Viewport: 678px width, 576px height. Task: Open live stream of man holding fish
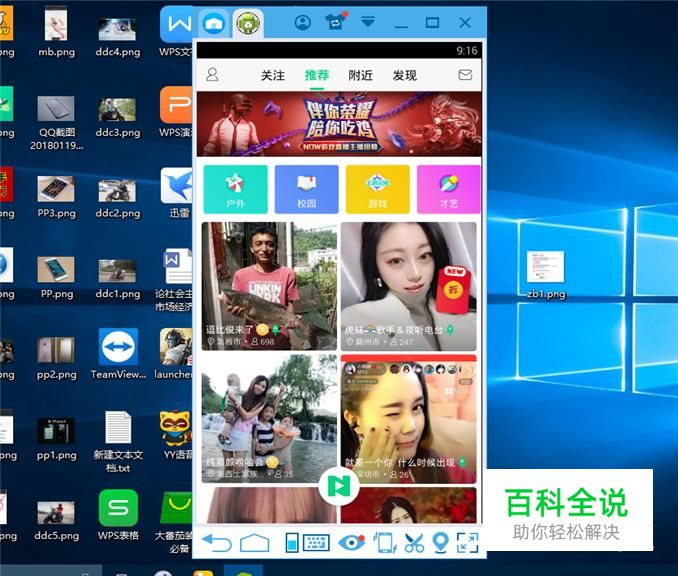269,286
